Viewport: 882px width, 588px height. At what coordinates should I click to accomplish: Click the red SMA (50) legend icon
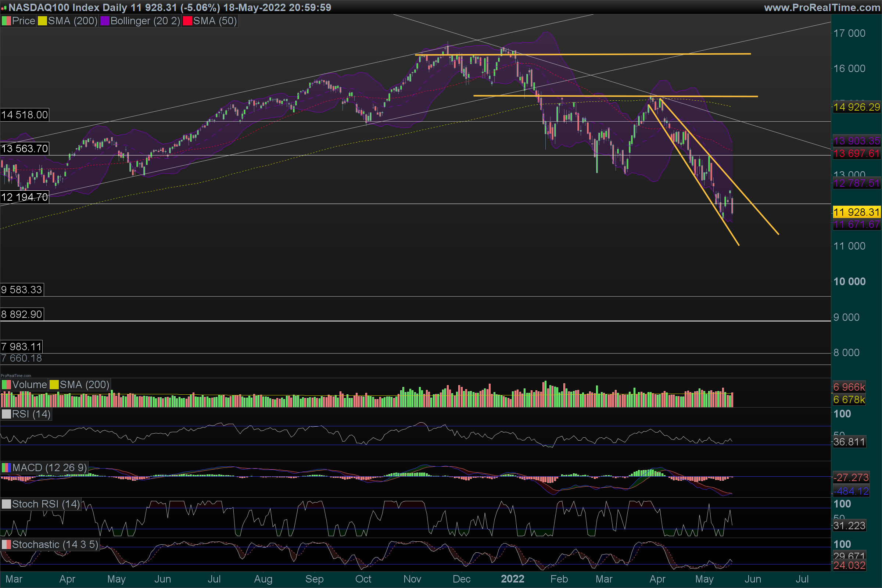click(187, 21)
